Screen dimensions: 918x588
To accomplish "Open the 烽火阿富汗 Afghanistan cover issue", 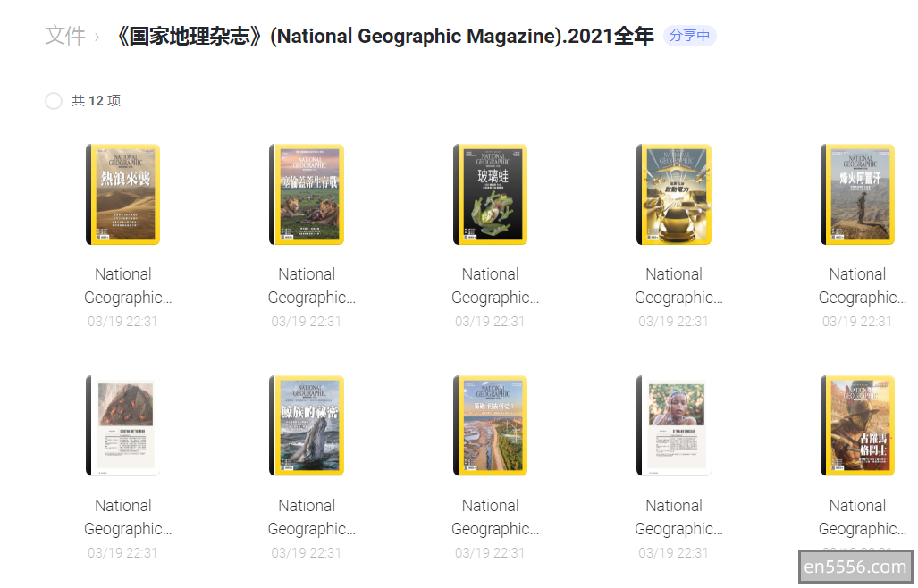I will coord(858,194).
